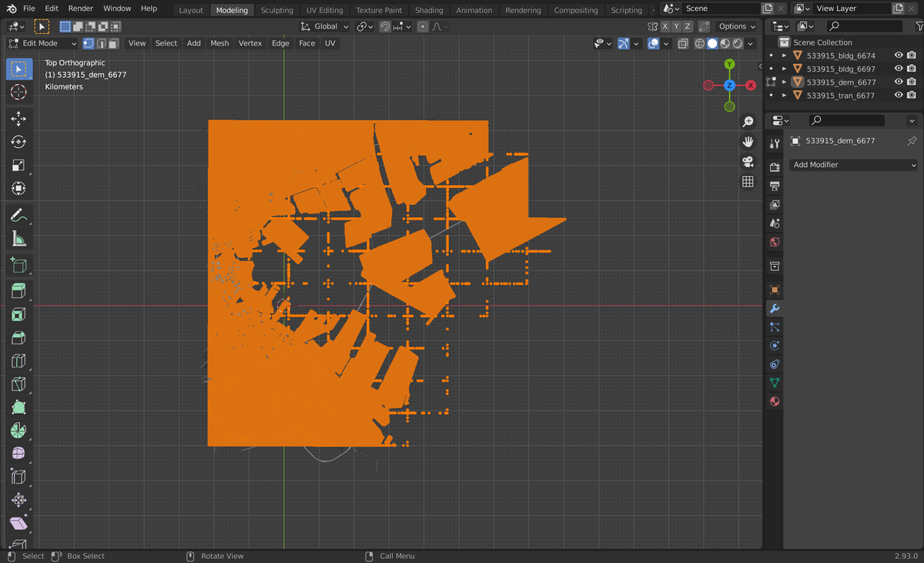
Task: Select the Rotate tool
Action: click(x=18, y=142)
